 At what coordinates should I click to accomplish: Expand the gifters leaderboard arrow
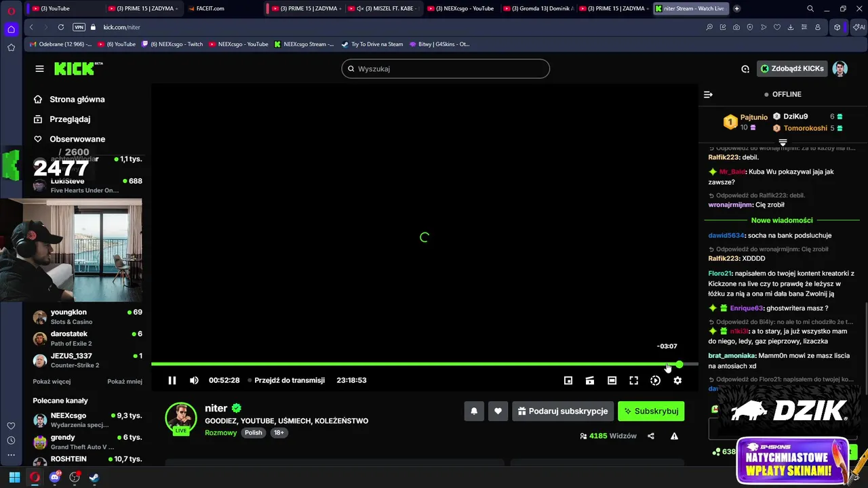tap(783, 142)
